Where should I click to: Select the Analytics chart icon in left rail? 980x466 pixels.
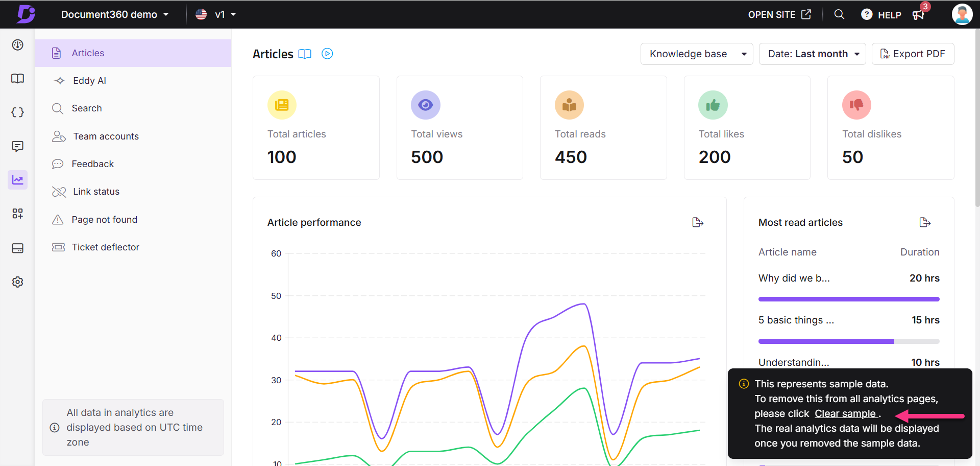click(x=18, y=180)
